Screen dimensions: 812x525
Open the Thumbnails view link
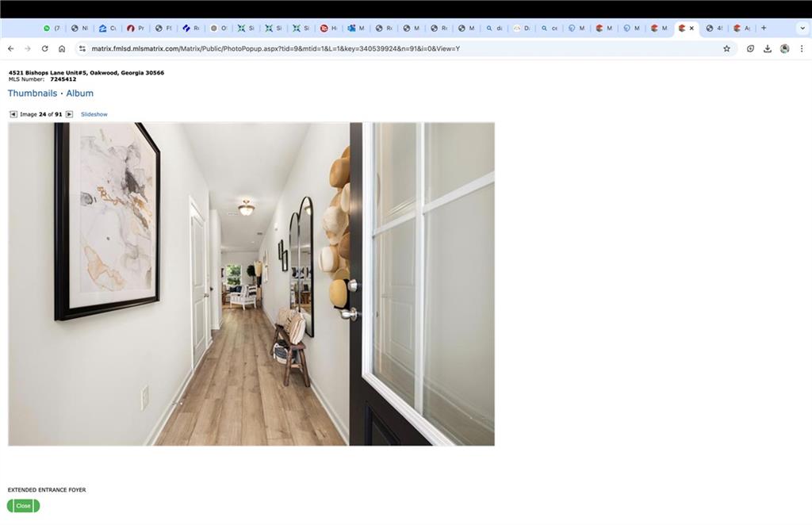point(32,94)
